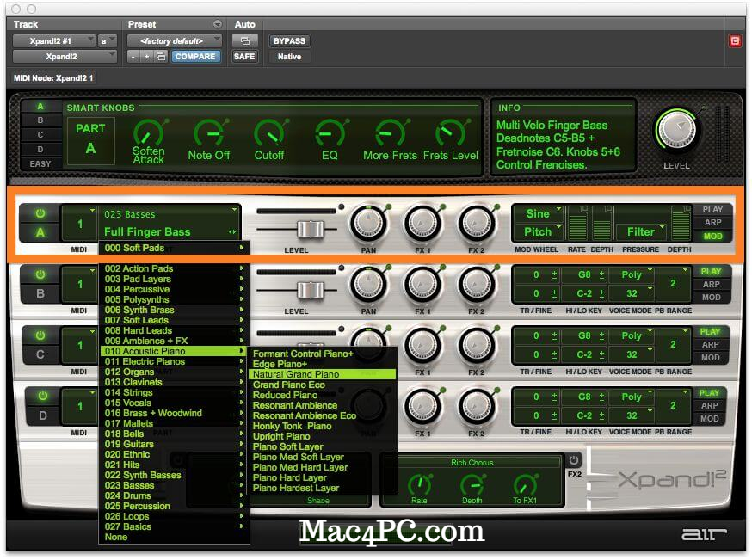
Task: Click the plug-in automation enable icon
Action: 244,41
